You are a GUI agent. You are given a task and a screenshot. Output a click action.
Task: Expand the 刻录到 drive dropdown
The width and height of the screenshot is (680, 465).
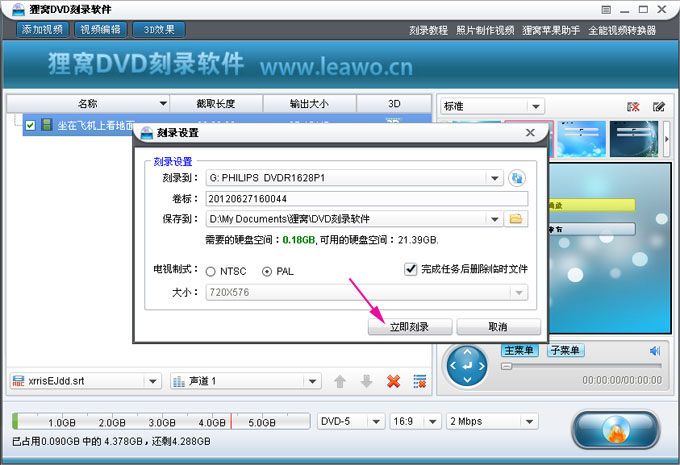[x=494, y=178]
